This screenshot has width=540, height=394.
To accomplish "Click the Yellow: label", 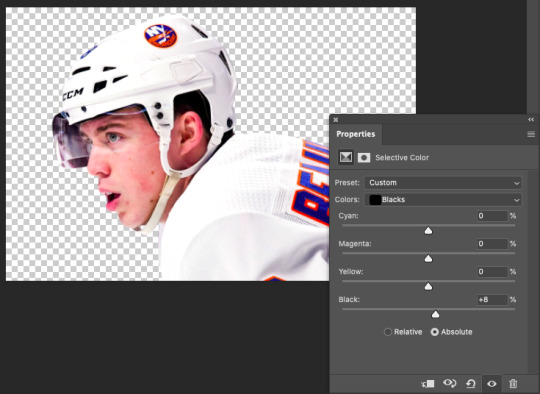I will tap(351, 271).
